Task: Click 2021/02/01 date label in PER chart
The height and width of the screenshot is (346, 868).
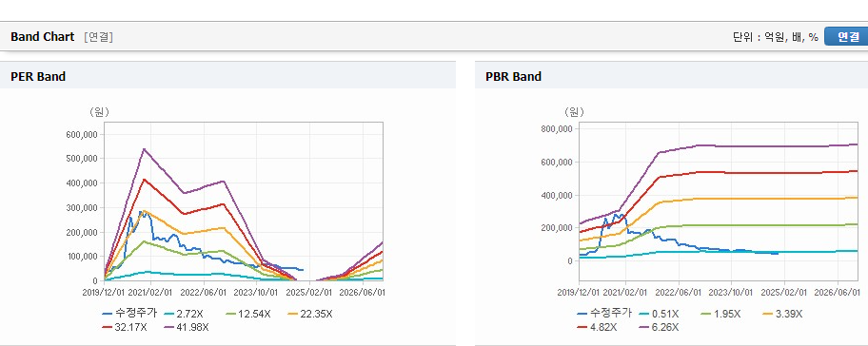Action: tap(151, 292)
